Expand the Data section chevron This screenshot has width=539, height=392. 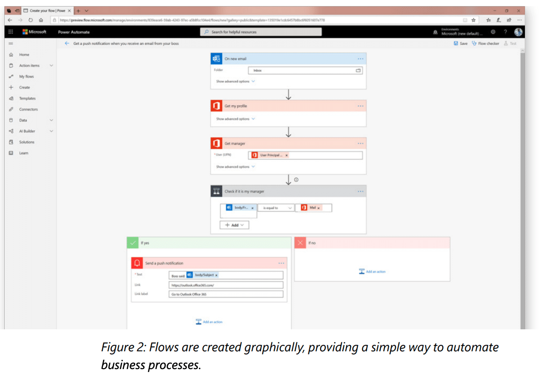pyautogui.click(x=51, y=120)
